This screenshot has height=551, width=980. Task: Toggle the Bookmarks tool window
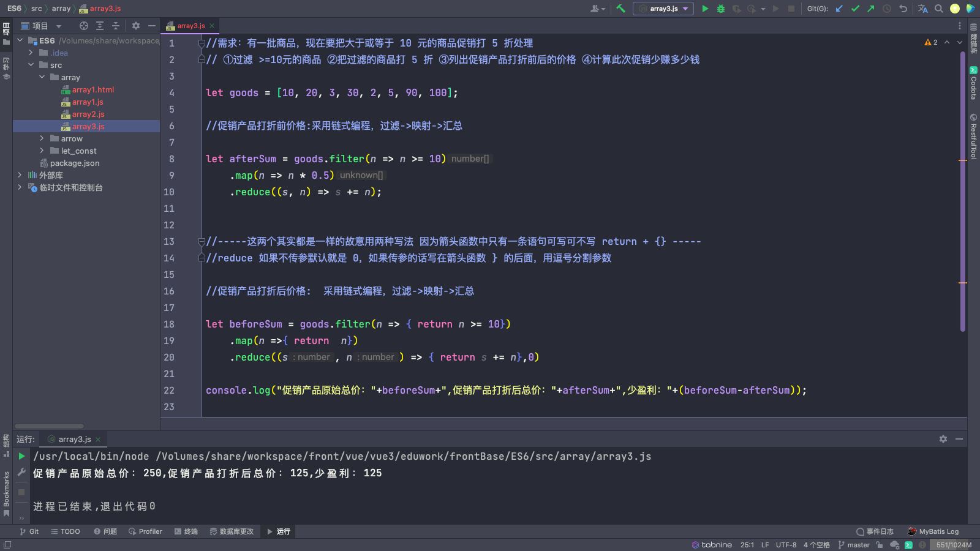(x=6, y=490)
